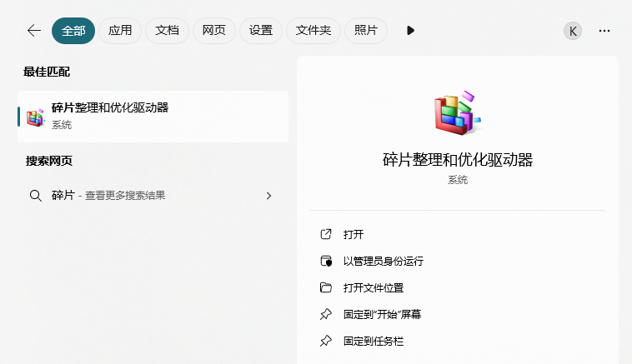Switch to the 照片 filter tab
The height and width of the screenshot is (364, 632).
366,31
